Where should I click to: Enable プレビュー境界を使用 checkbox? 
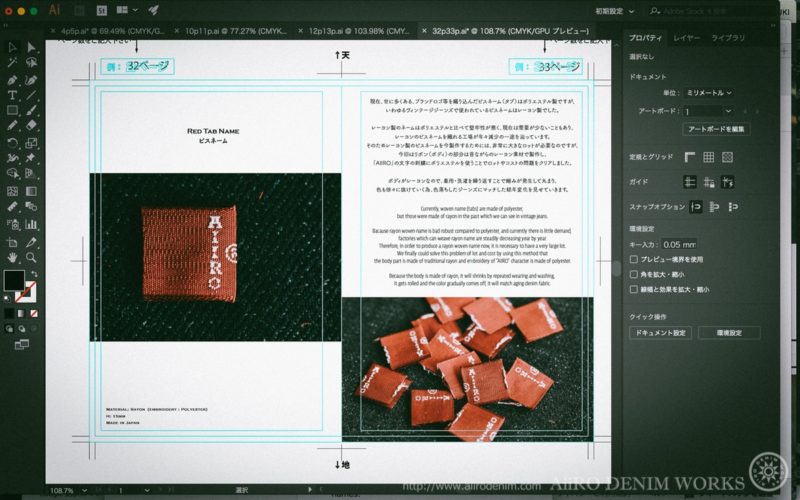coord(634,259)
